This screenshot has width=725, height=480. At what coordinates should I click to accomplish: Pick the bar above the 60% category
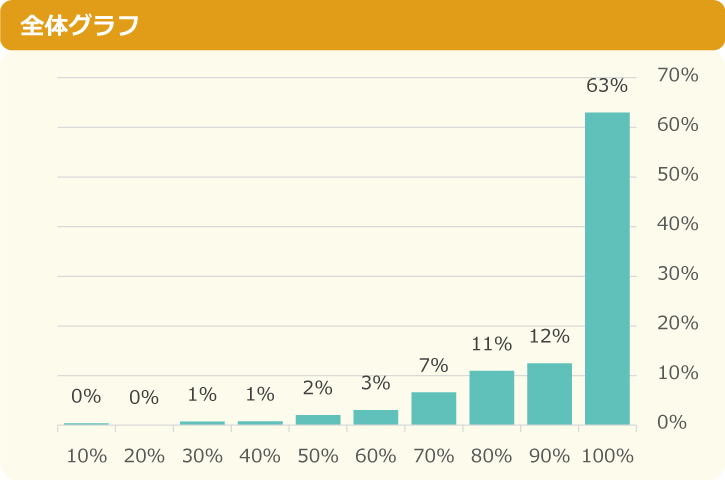[x=376, y=417]
